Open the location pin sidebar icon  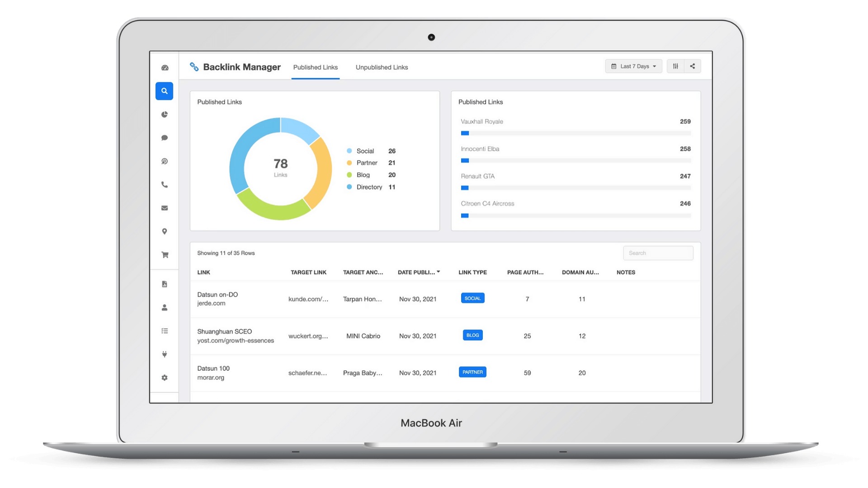pyautogui.click(x=165, y=231)
